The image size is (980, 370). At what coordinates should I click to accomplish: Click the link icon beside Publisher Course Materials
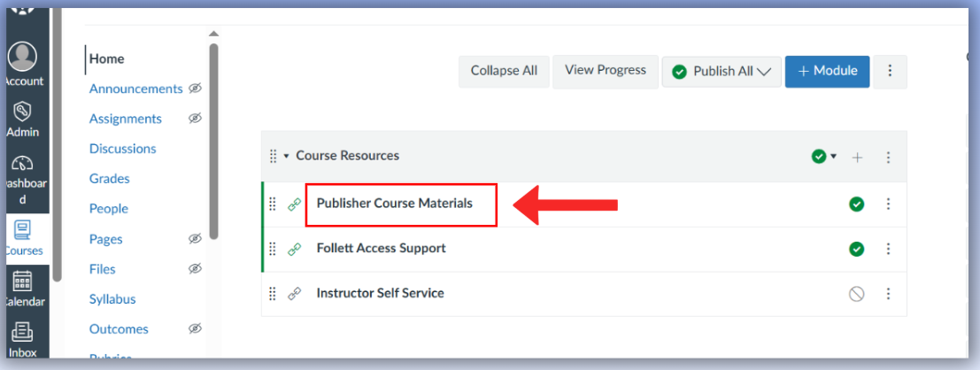[294, 204]
